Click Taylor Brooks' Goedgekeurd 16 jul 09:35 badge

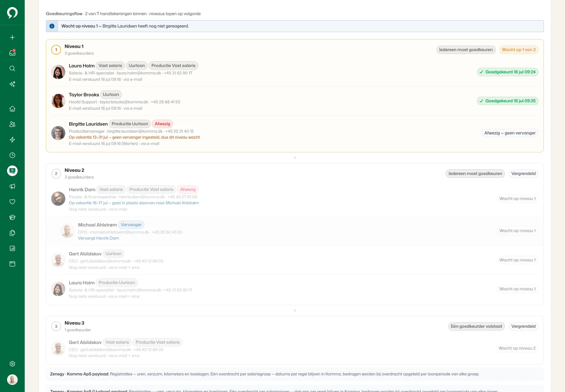507,101
